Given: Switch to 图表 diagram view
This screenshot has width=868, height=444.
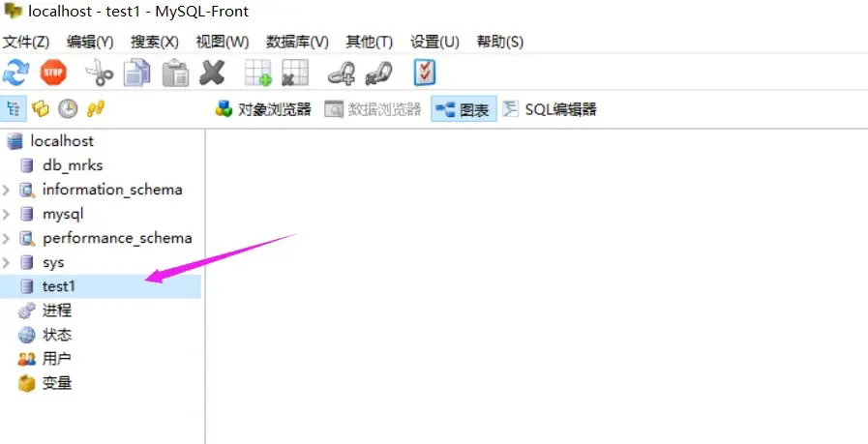Looking at the screenshot, I should 464,109.
